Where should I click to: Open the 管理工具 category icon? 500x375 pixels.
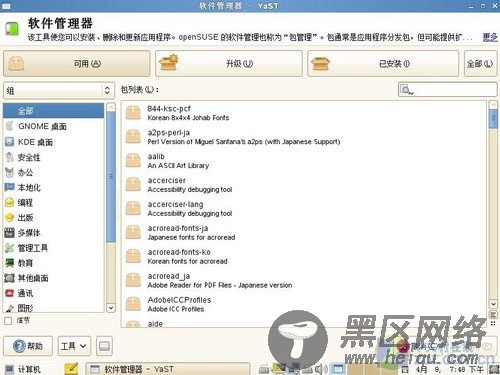9,248
